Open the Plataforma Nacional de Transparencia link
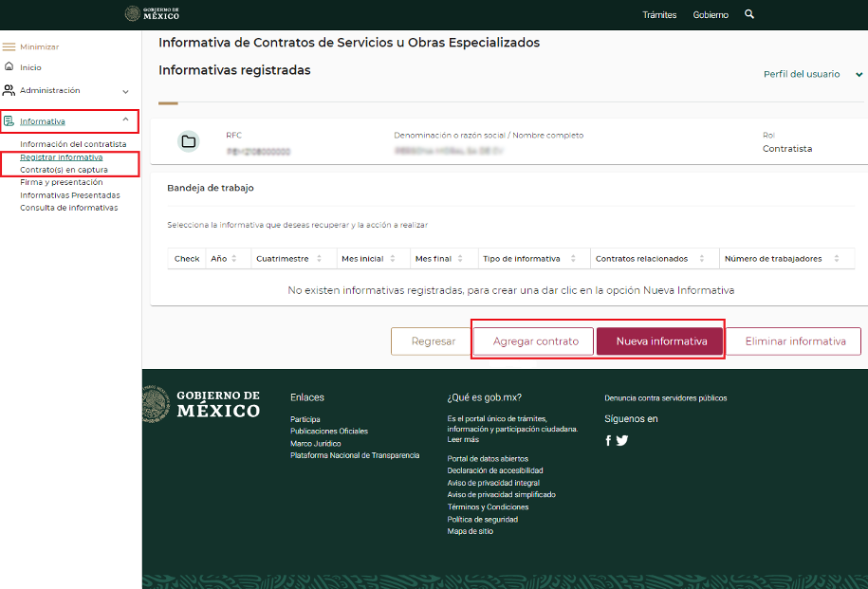868x589 pixels. point(354,455)
